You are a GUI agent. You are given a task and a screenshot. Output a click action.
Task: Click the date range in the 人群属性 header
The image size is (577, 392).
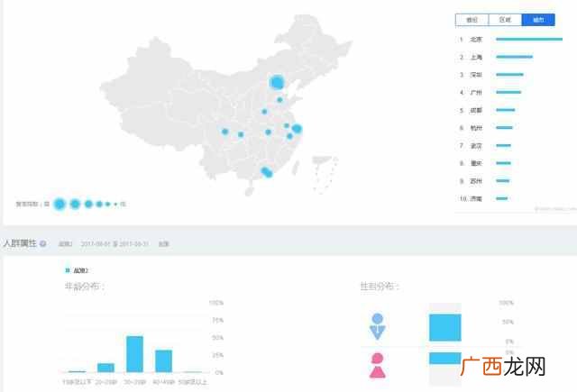pyautogui.click(x=114, y=244)
